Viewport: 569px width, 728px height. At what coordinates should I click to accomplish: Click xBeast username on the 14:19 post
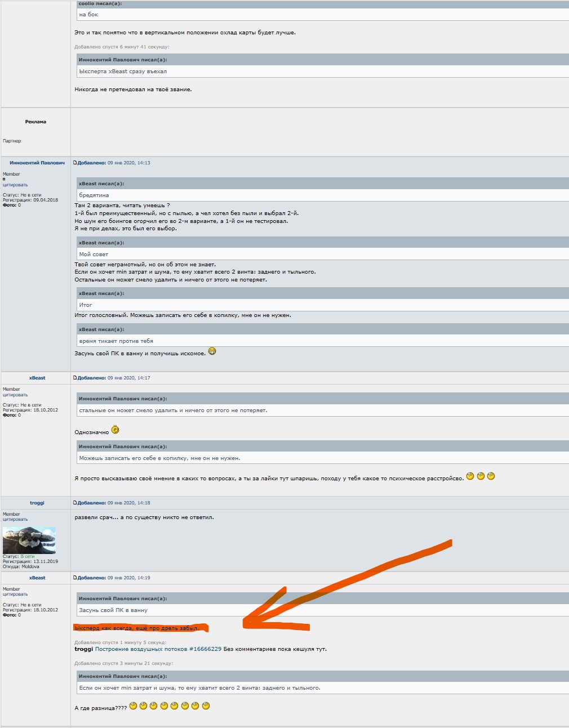(x=37, y=578)
